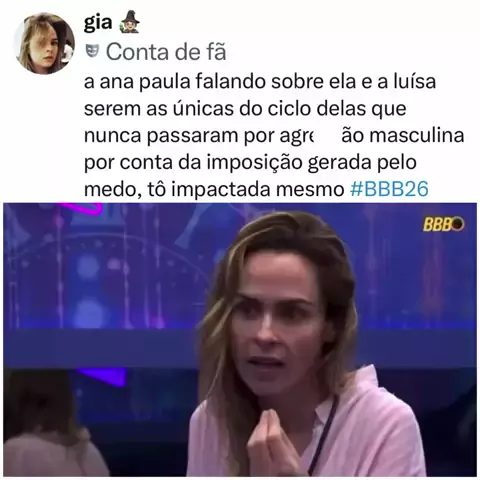Click the BBB logo watermark in video

(x=443, y=226)
